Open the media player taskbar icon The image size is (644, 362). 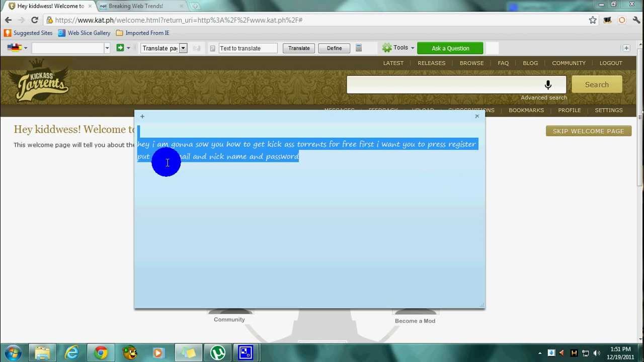click(158, 352)
